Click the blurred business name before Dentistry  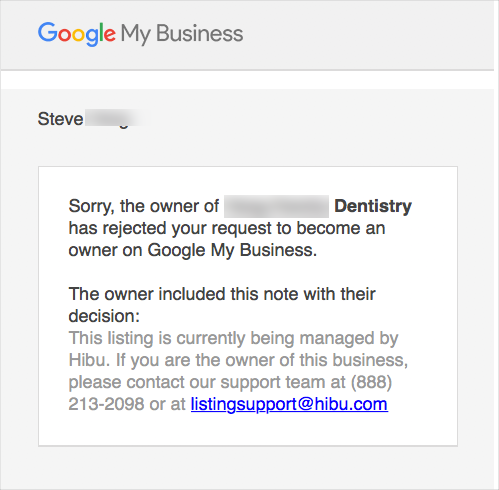click(x=276, y=207)
